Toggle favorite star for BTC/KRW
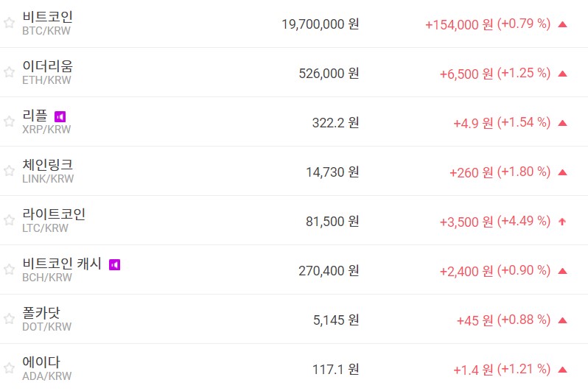Screen dimensions: 588x391 pyautogui.click(x=9, y=23)
